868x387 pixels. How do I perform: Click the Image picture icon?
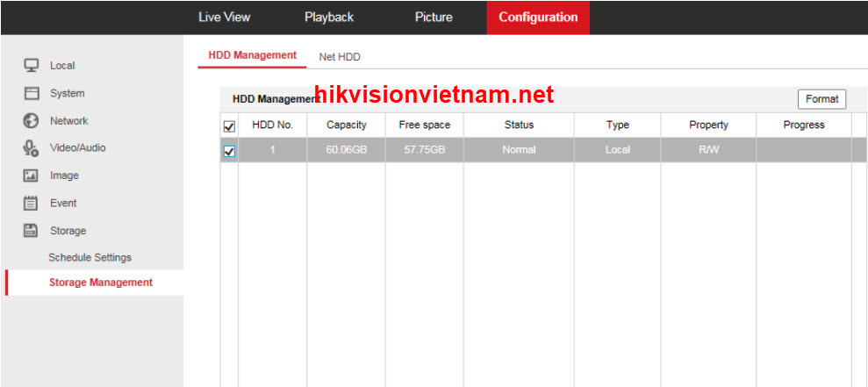(31, 176)
